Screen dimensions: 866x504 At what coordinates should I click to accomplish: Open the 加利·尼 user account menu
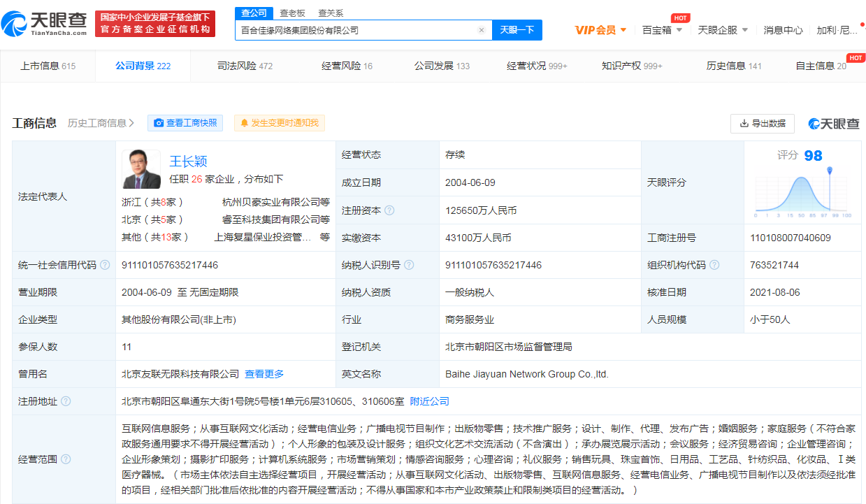point(839,30)
